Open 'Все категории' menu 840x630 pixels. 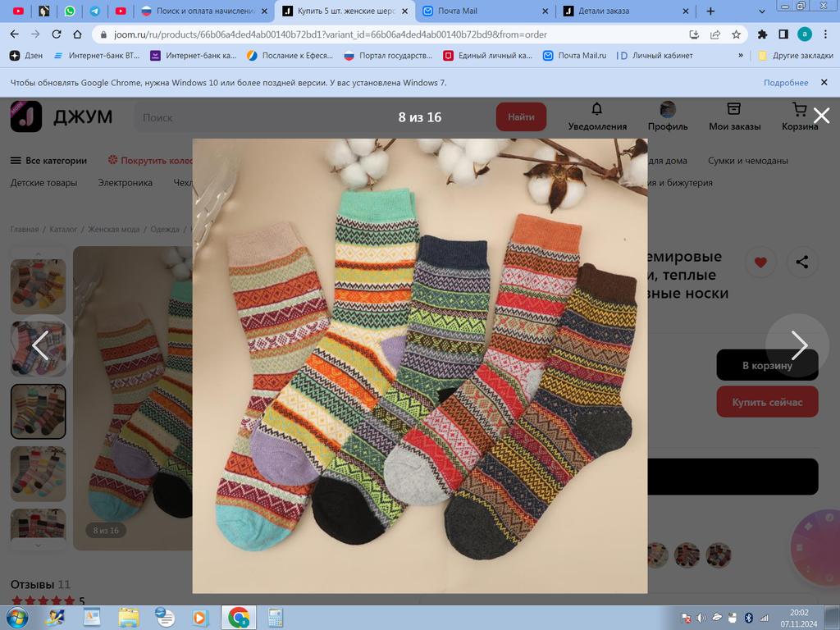(x=48, y=161)
